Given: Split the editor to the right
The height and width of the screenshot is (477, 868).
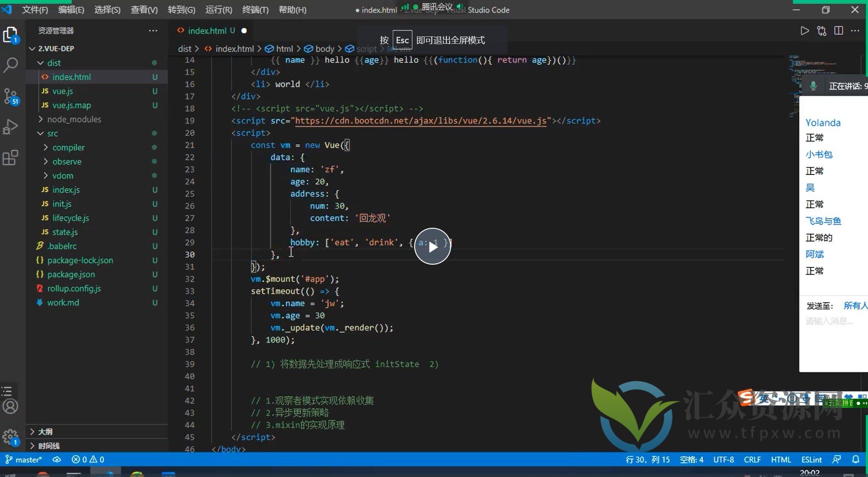Looking at the screenshot, I should point(838,31).
